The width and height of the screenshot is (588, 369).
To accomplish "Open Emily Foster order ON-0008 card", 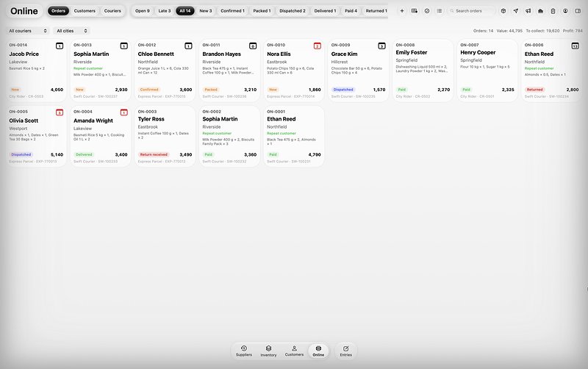I will [x=423, y=70].
